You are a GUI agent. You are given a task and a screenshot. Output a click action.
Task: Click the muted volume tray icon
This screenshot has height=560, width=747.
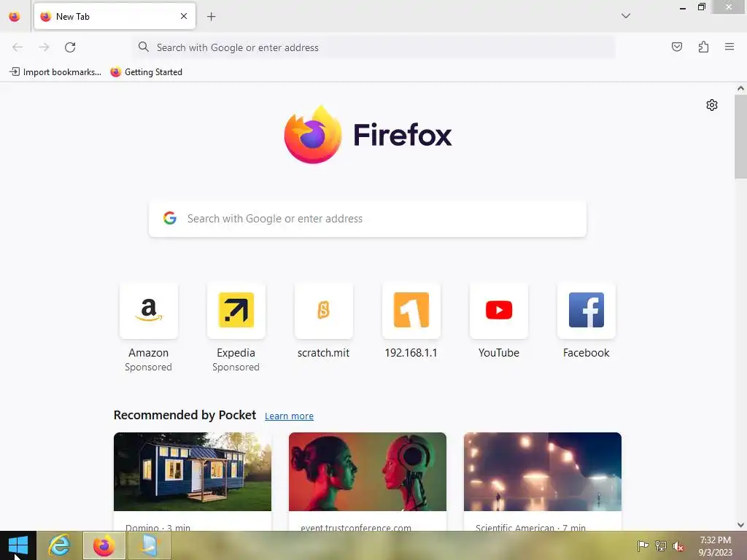(678, 545)
